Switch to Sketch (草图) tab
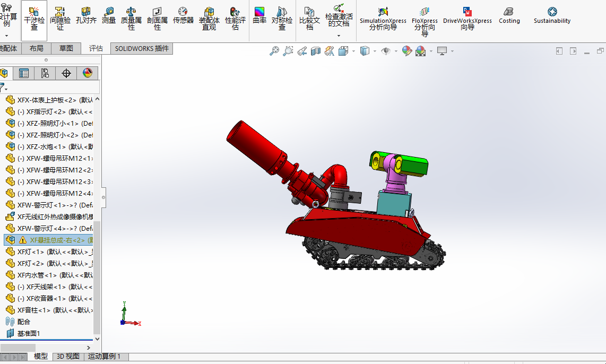 tap(66, 48)
